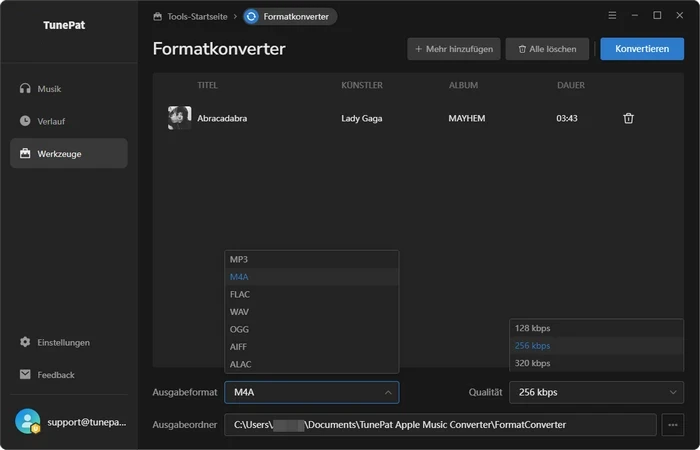Delete the Abracadabra track with trash icon
The image size is (700, 450).
pyautogui.click(x=628, y=118)
